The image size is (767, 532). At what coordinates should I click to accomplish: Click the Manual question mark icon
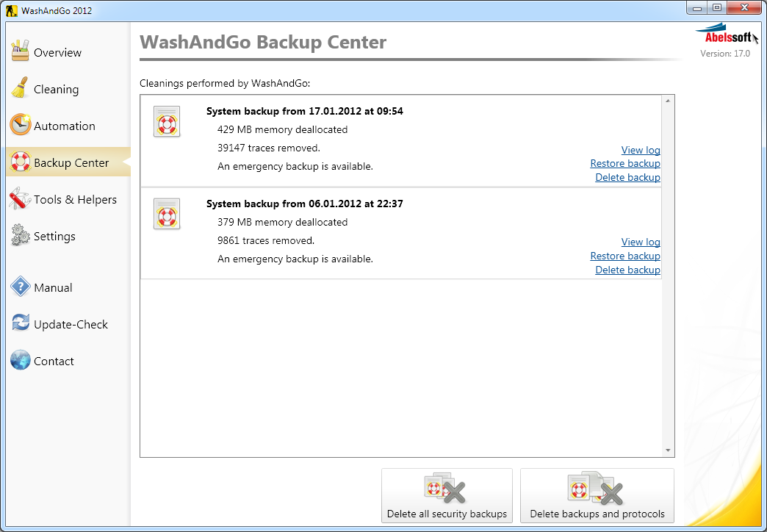coord(20,287)
